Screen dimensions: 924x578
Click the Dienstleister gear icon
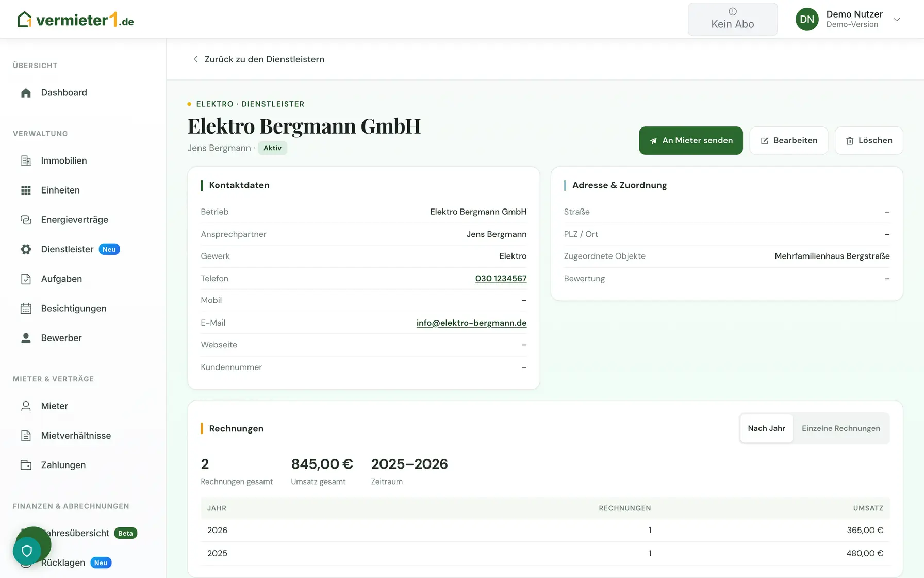coord(26,249)
